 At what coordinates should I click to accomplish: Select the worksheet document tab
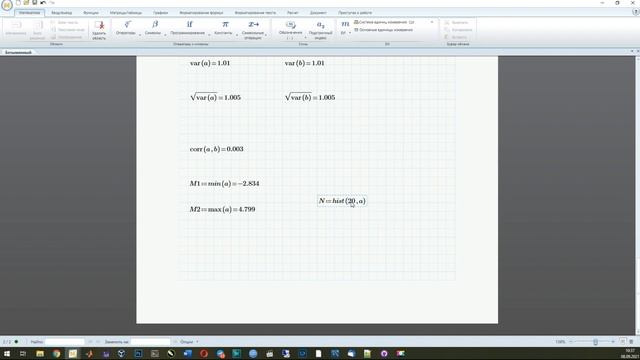(18, 52)
